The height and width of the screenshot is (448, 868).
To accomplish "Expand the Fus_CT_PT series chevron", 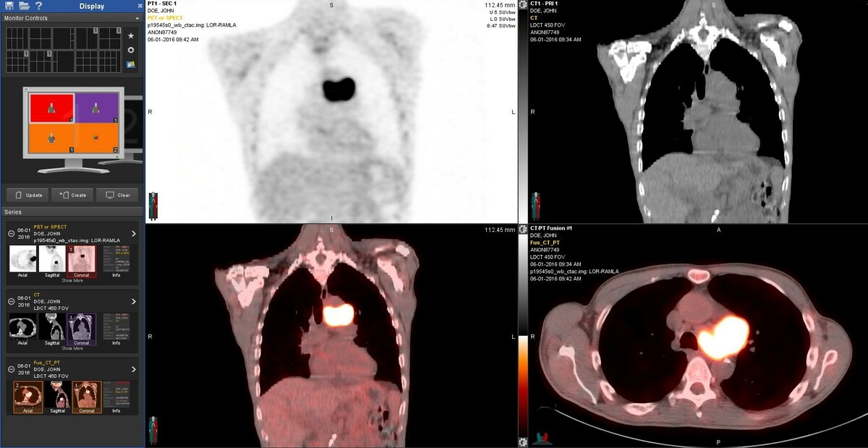I will [x=134, y=369].
